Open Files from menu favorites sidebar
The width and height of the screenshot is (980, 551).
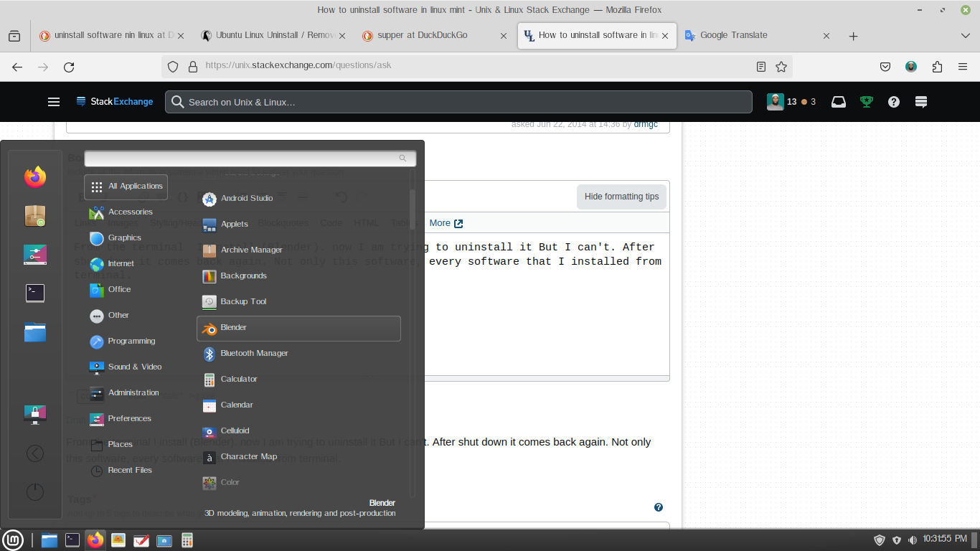point(35,331)
